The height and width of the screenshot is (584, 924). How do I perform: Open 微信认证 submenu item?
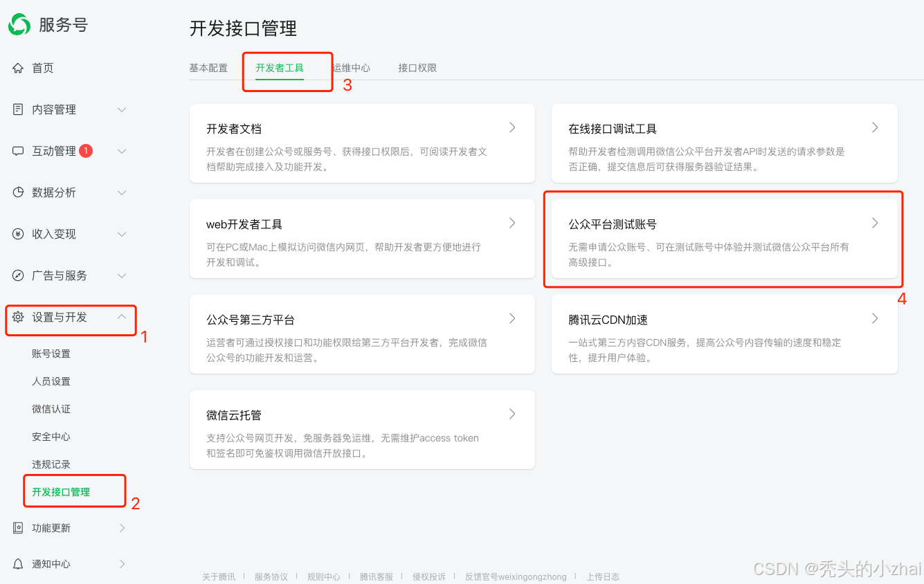[51, 409]
